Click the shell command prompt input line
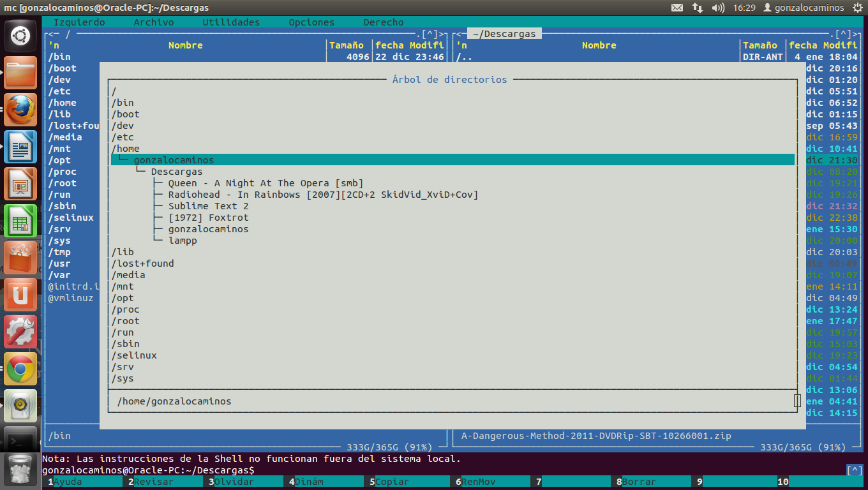Viewport: 868px width, 490px height. pos(444,470)
